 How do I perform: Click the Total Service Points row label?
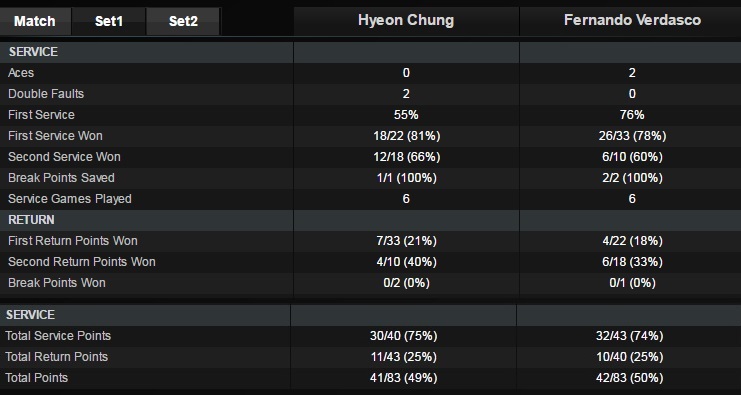click(x=58, y=336)
